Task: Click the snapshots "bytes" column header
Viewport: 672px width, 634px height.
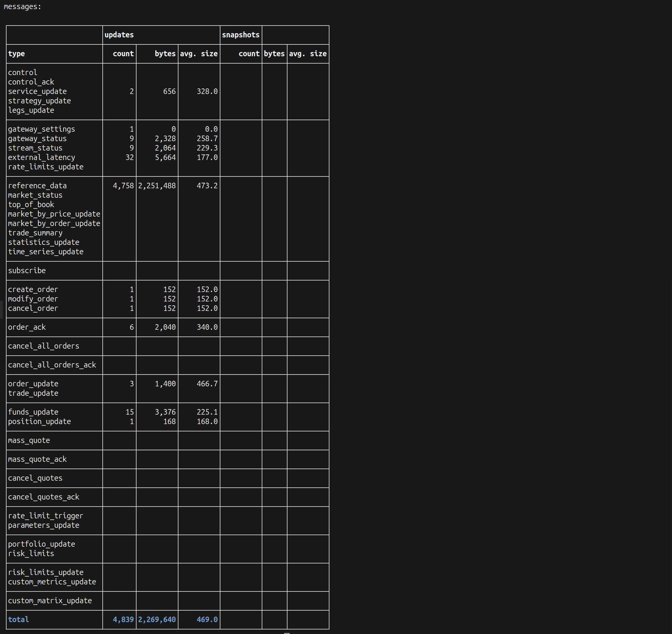Action: 274,54
